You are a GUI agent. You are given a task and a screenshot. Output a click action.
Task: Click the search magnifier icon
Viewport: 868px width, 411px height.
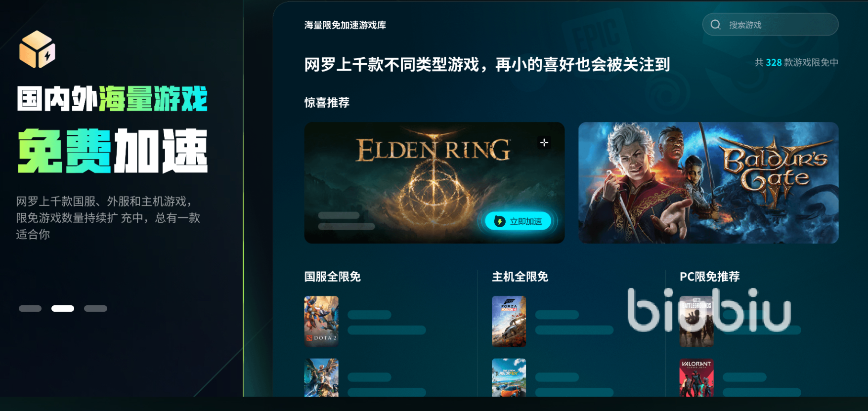[x=715, y=25]
